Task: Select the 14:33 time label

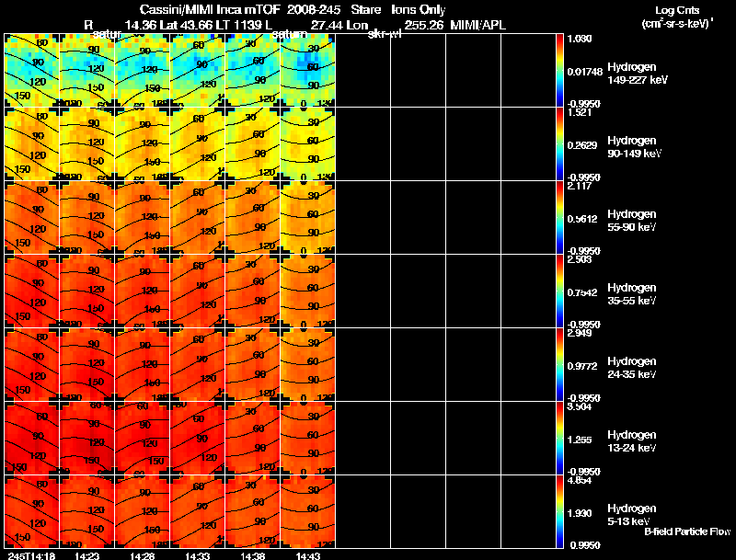Action: [x=197, y=555]
